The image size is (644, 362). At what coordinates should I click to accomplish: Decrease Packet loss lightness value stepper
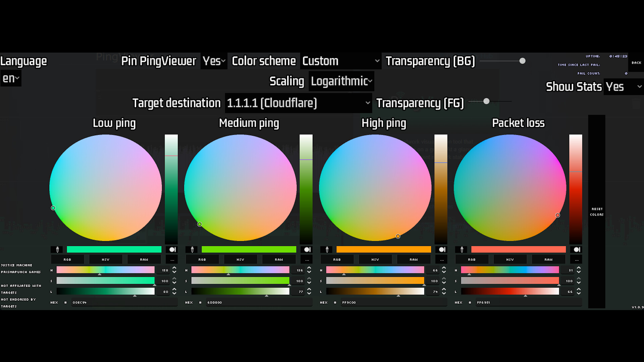coord(579,294)
